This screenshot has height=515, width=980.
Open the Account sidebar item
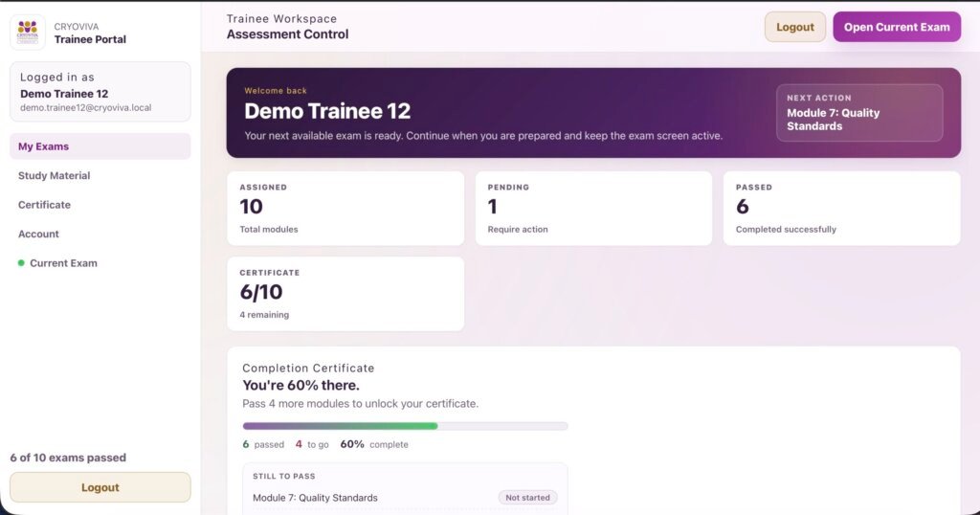(100, 234)
